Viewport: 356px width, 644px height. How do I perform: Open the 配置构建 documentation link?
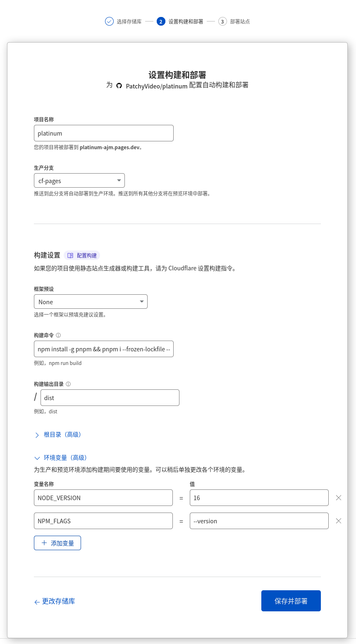pos(82,255)
